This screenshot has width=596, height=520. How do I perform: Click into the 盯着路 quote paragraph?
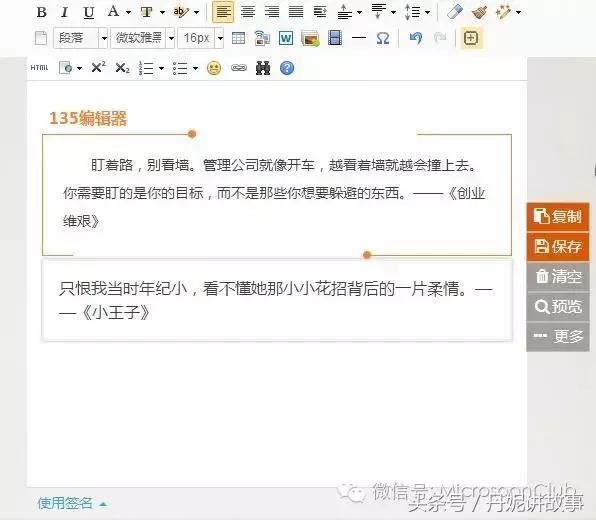pyautogui.click(x=274, y=193)
